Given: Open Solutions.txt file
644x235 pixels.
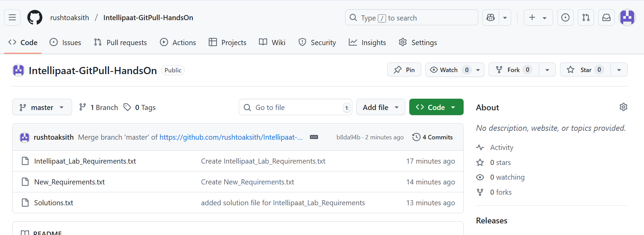Looking at the screenshot, I should tap(54, 203).
